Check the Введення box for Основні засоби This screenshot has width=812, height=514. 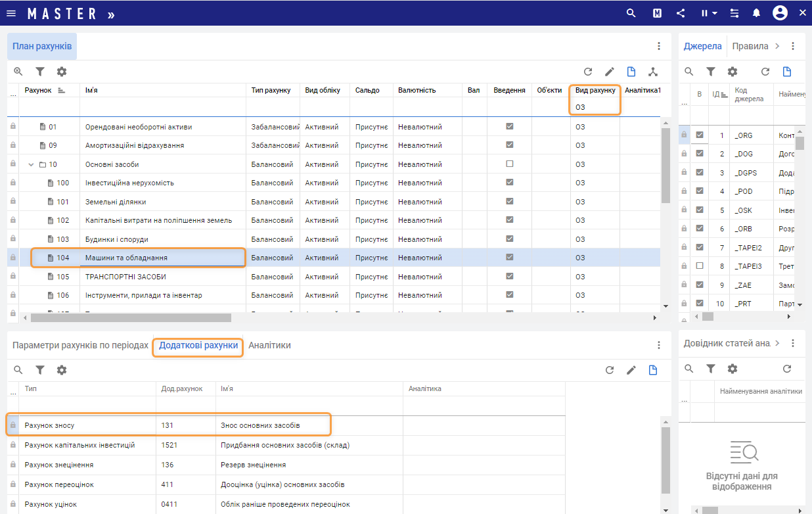(x=509, y=164)
